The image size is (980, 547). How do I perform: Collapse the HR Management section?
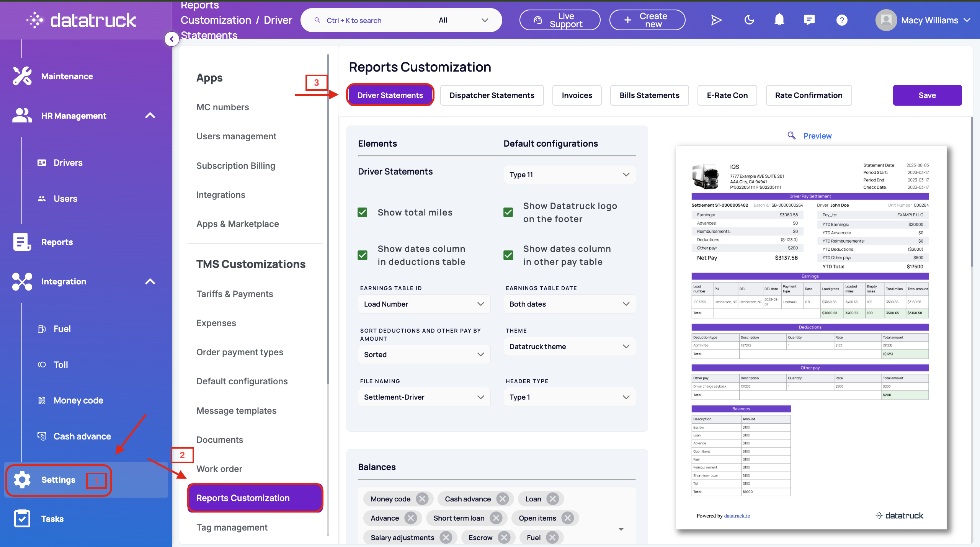click(150, 115)
